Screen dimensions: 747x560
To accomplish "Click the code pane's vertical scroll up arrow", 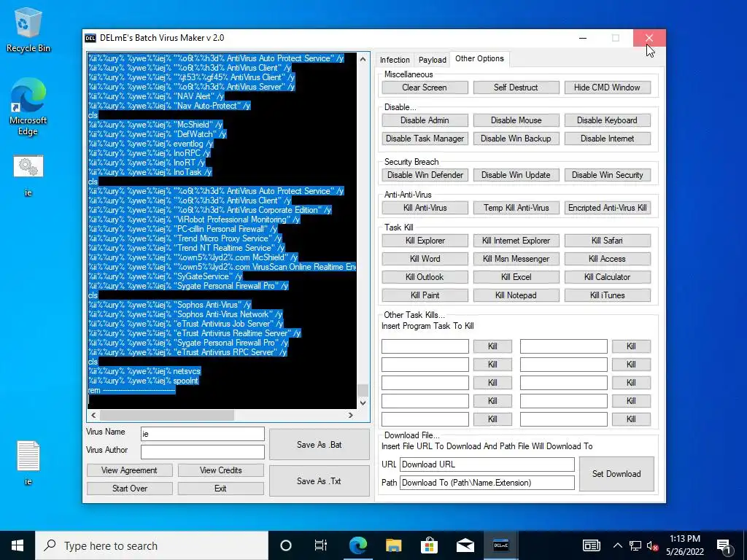I will (x=363, y=59).
